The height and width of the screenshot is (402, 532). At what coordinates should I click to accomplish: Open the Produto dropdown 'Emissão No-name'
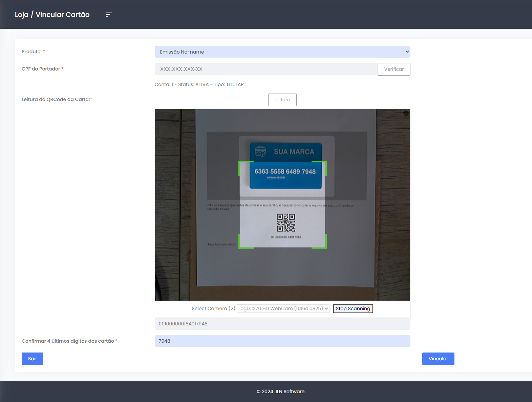point(282,52)
